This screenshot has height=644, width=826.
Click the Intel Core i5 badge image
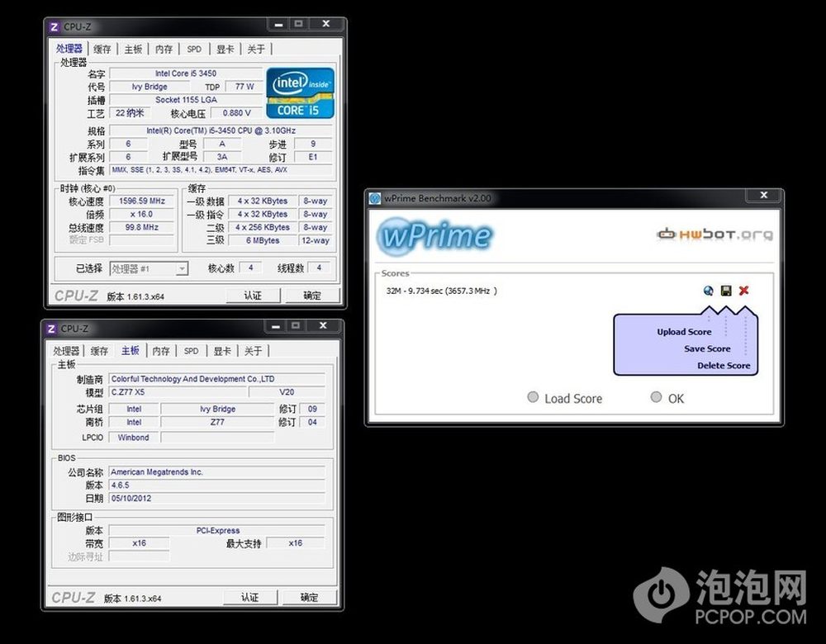[300, 92]
